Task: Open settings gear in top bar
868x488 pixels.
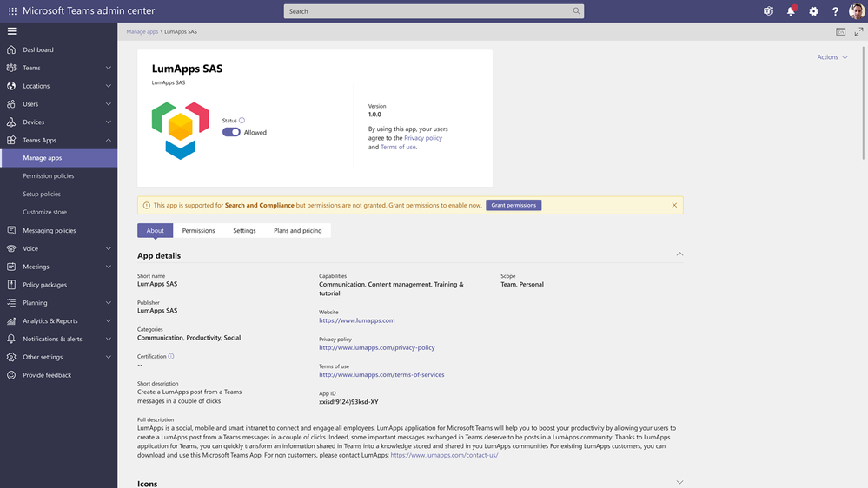Action: (x=813, y=11)
